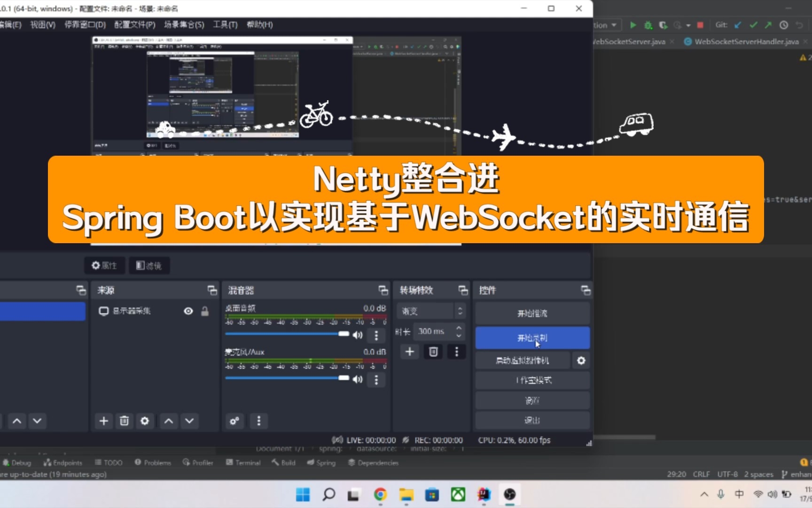Open the 场景集合(S) menu

coord(184,24)
